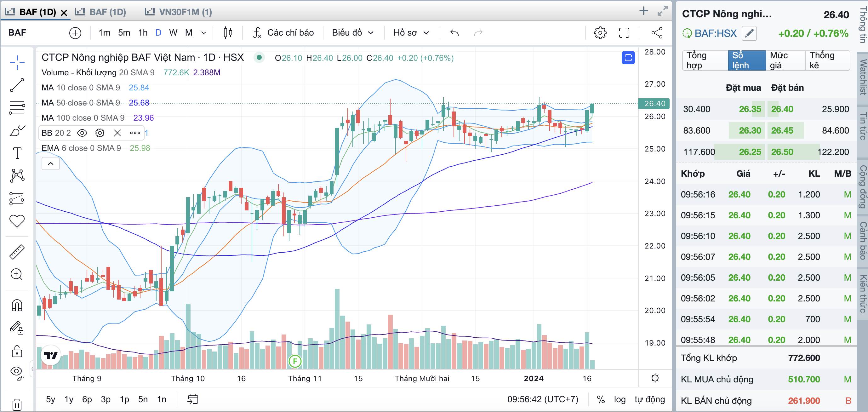
Task: Click the candlestick chart style icon
Action: [x=228, y=33]
